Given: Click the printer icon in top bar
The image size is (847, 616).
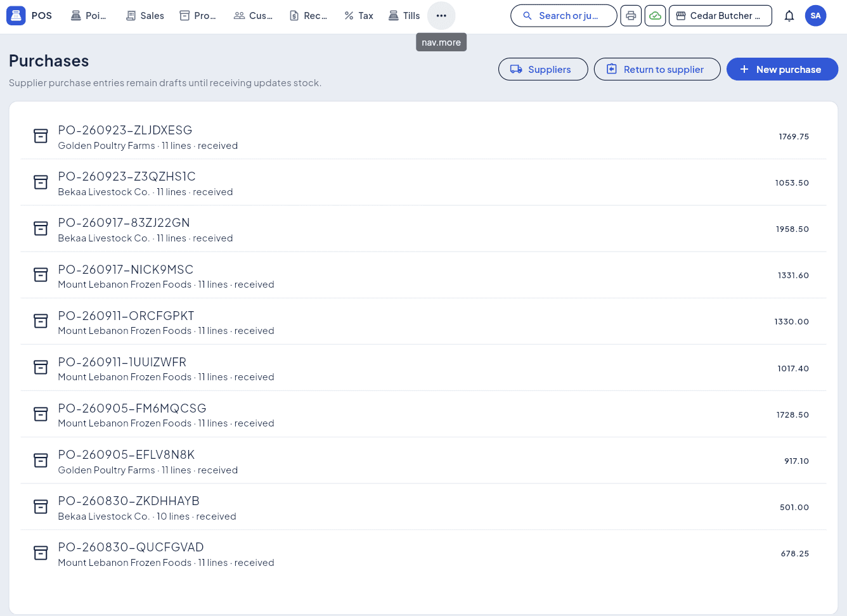Looking at the screenshot, I should [x=631, y=16].
